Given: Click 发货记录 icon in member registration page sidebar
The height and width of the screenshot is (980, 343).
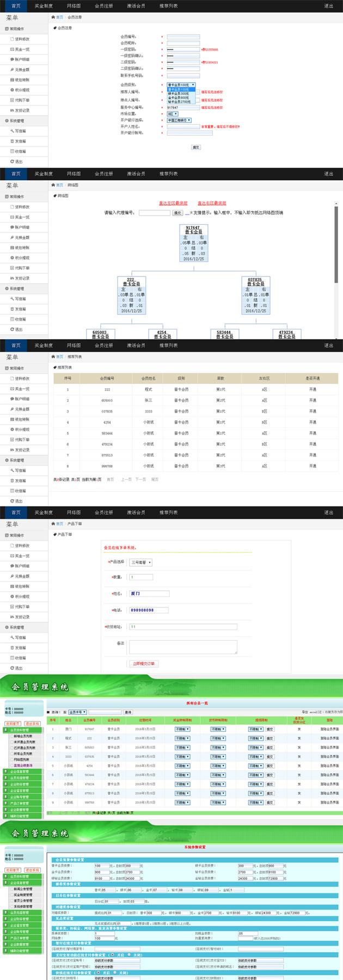Looking at the screenshot, I should click(x=11, y=111).
